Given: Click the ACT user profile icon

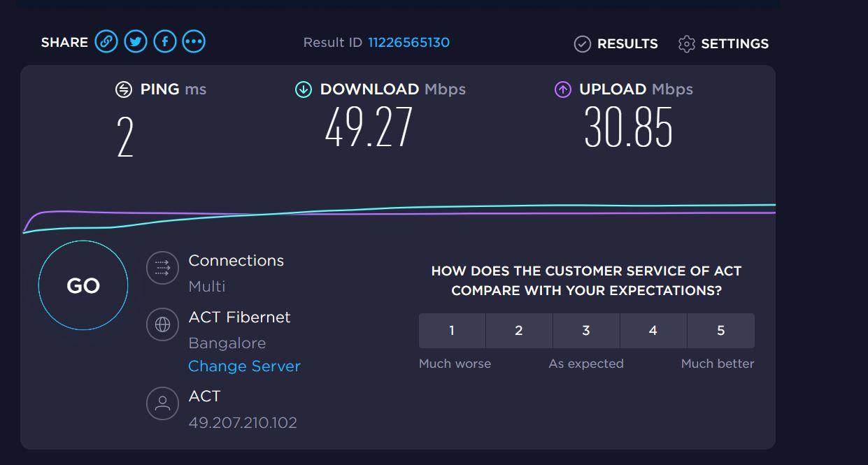Looking at the screenshot, I should tap(162, 403).
